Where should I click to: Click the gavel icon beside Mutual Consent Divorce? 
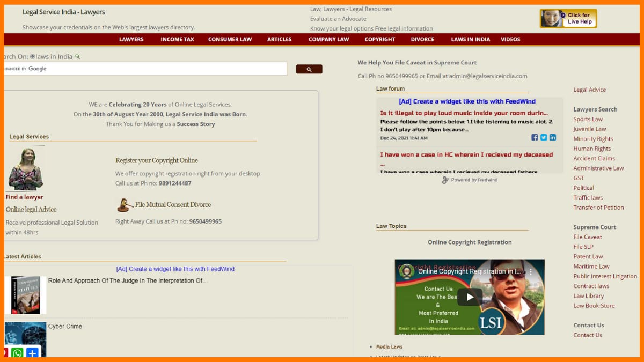click(x=125, y=205)
